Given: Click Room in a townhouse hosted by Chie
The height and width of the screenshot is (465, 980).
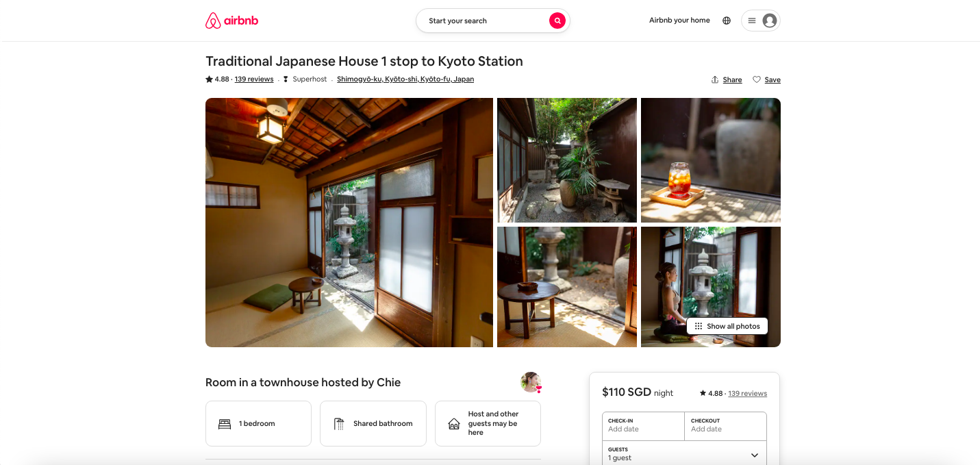Looking at the screenshot, I should 303,382.
